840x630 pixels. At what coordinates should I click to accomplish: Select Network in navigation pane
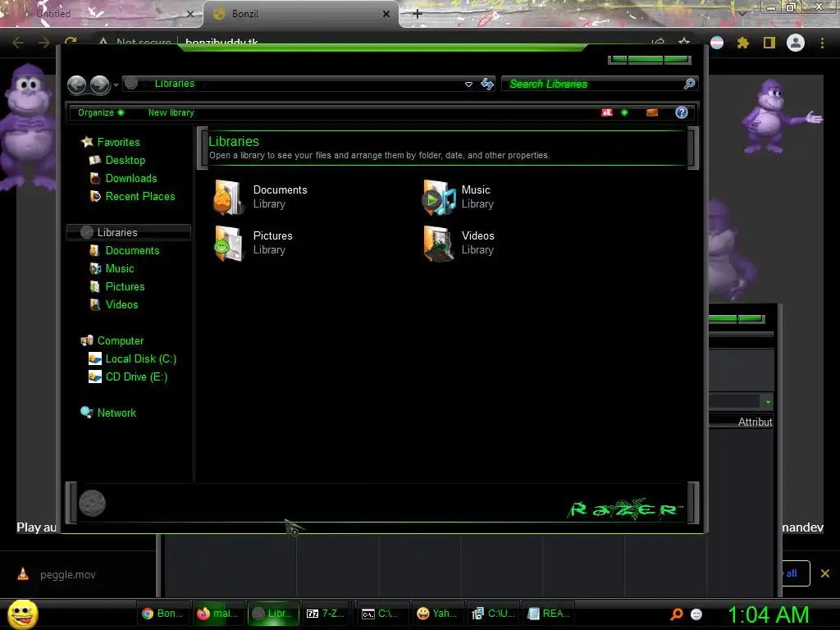pyautogui.click(x=116, y=413)
